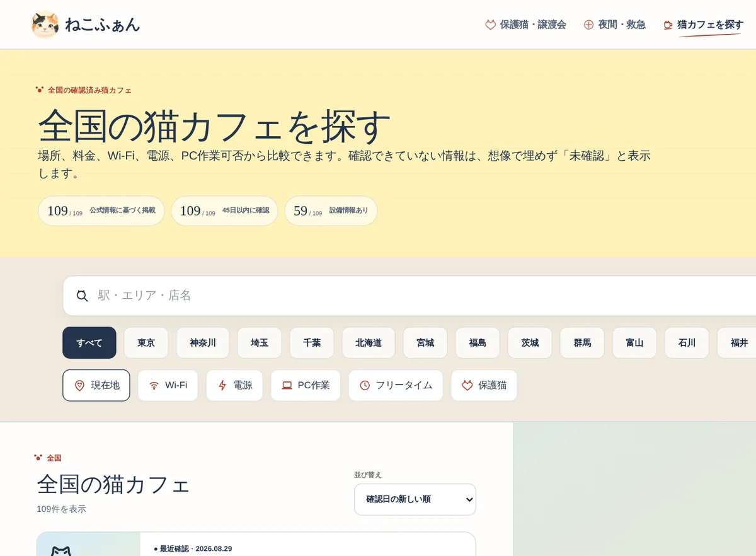
Task: Click the 全国の猫カフェを探す heading
Action: (x=214, y=127)
